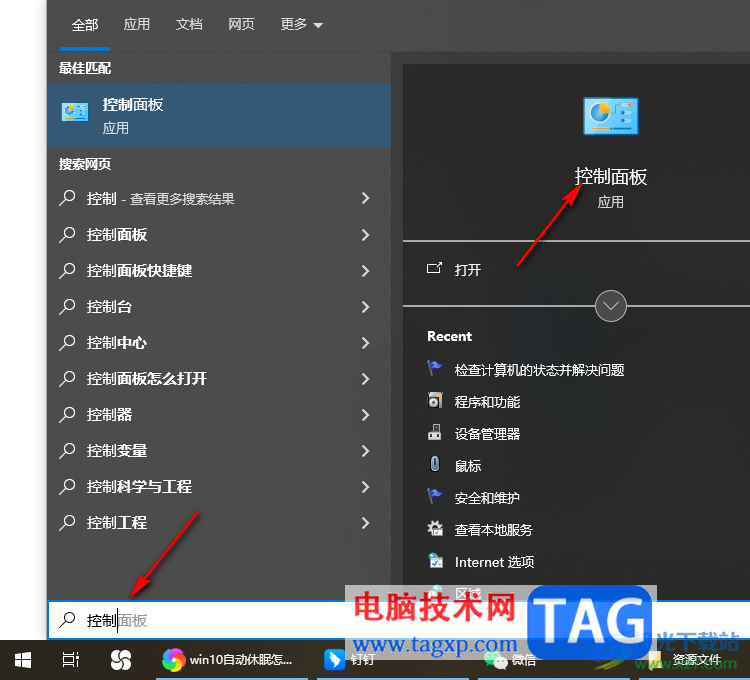The width and height of the screenshot is (750, 680).
Task: Open recent item 查看本地服务
Action: pos(493,530)
